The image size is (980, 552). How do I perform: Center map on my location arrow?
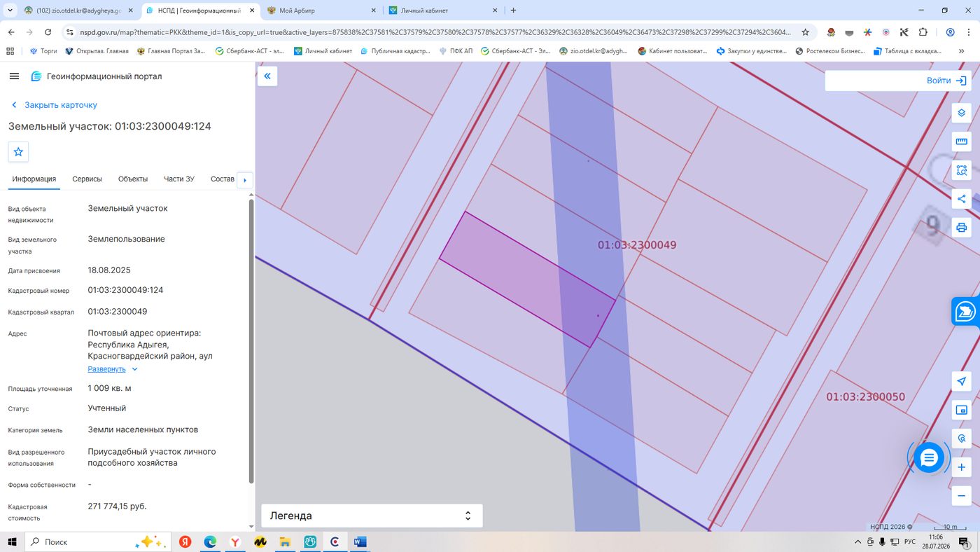click(961, 381)
